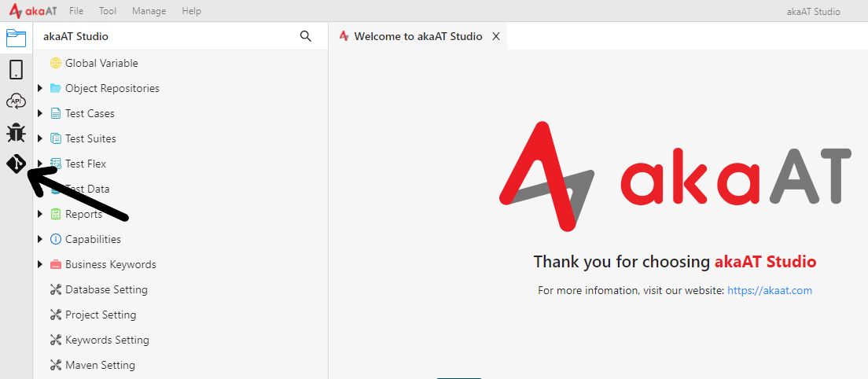Expand the Test Suites node
The width and height of the screenshot is (868, 379).
(40, 138)
